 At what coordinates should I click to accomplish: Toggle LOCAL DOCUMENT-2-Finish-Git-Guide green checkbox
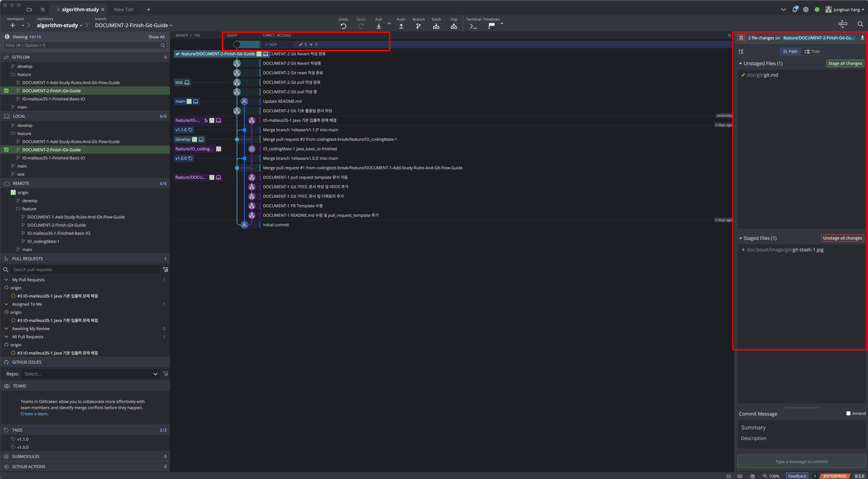[6, 150]
